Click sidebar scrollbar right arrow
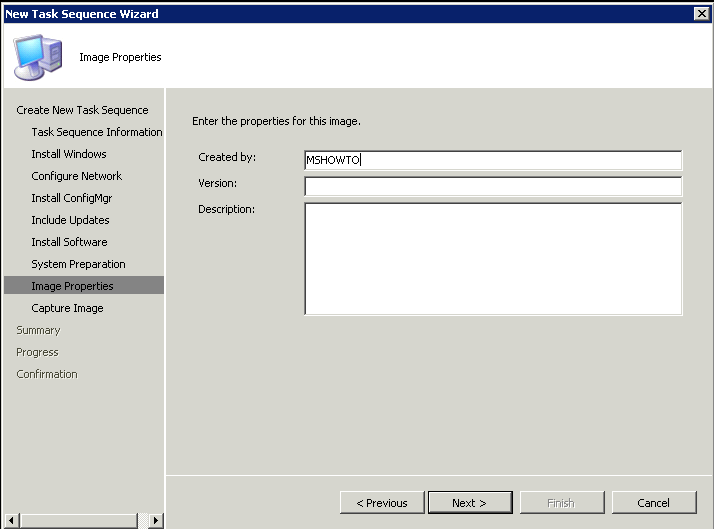This screenshot has width=714, height=529. 156,520
